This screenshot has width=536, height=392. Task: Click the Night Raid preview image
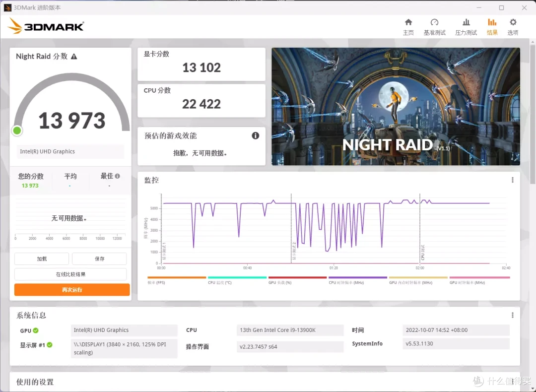pyautogui.click(x=396, y=106)
